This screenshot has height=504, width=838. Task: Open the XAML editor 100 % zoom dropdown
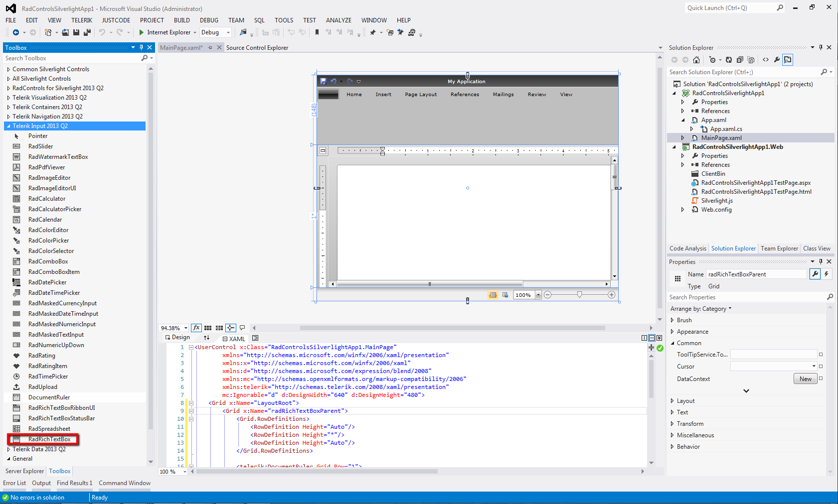[x=185, y=472]
